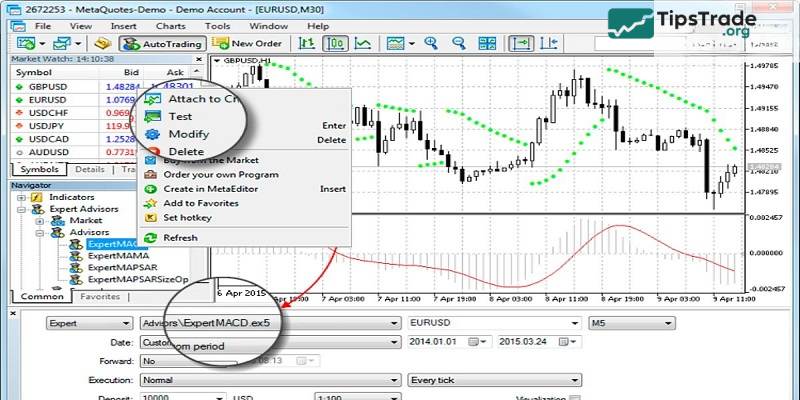The width and height of the screenshot is (800, 400).
Task: Click the Create in MetaEditor icon
Action: (x=151, y=188)
